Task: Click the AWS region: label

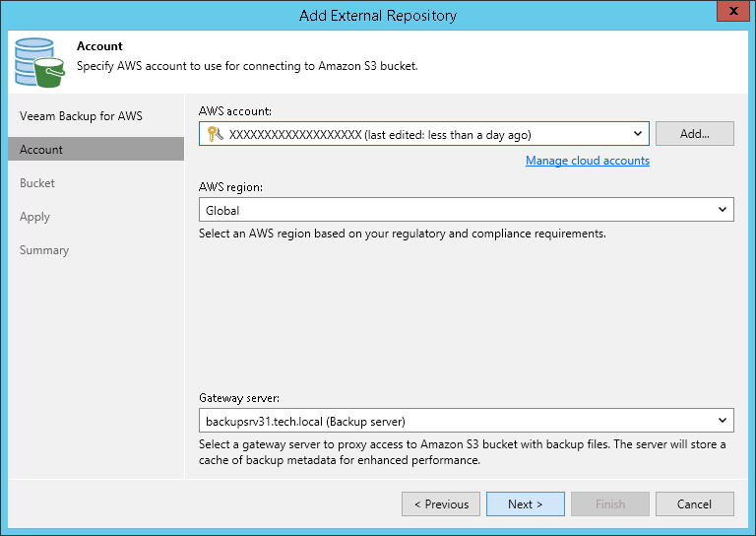Action: point(230,186)
